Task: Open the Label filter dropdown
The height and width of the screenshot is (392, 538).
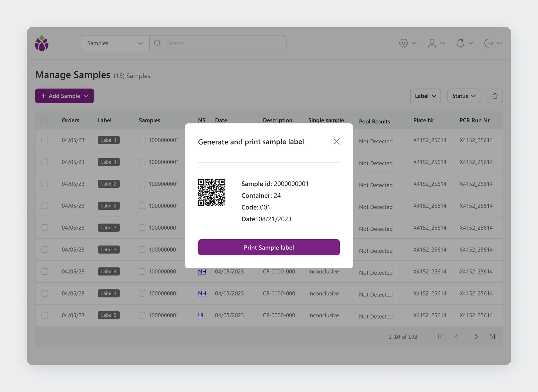Action: [425, 96]
